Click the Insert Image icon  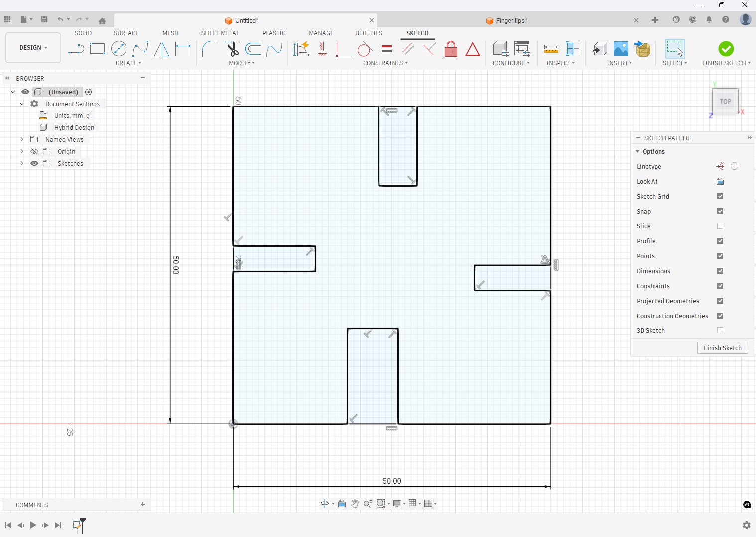[621, 49]
